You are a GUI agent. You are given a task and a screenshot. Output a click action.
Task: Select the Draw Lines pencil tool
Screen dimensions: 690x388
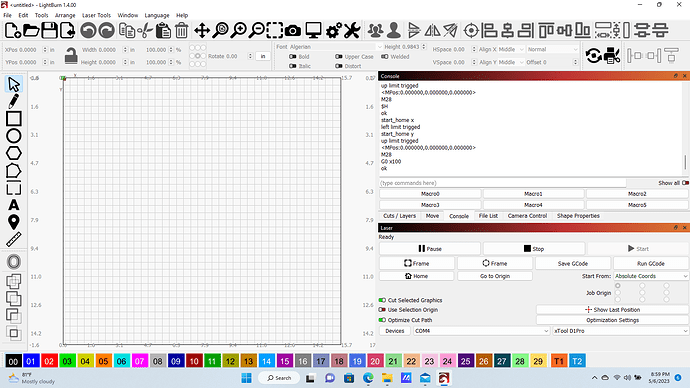pyautogui.click(x=13, y=101)
